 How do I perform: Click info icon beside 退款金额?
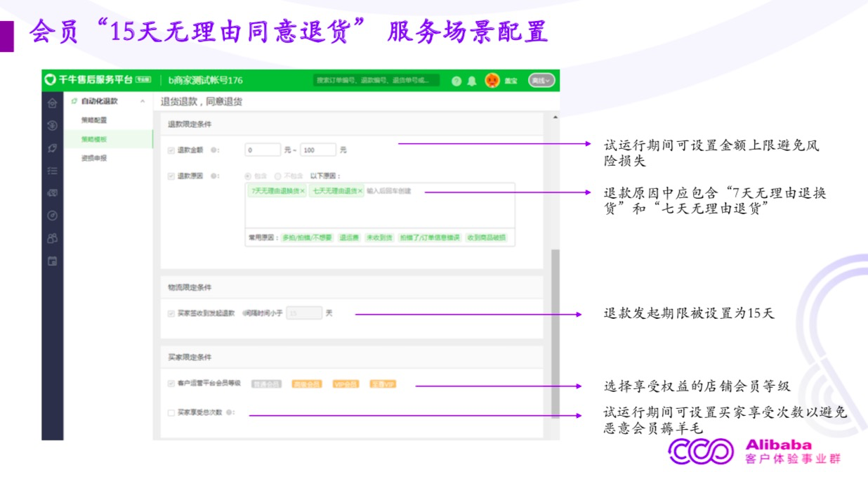click(x=214, y=150)
